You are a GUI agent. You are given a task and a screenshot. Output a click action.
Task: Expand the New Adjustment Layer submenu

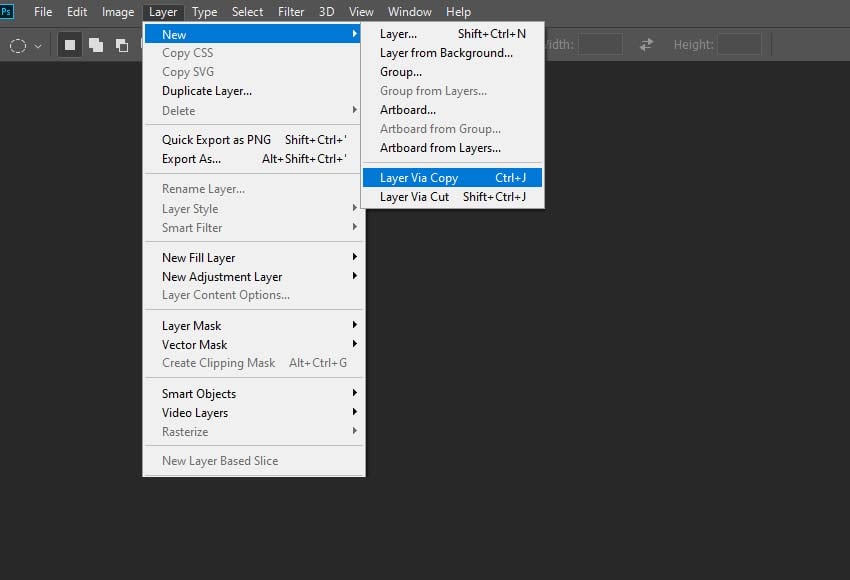click(253, 276)
